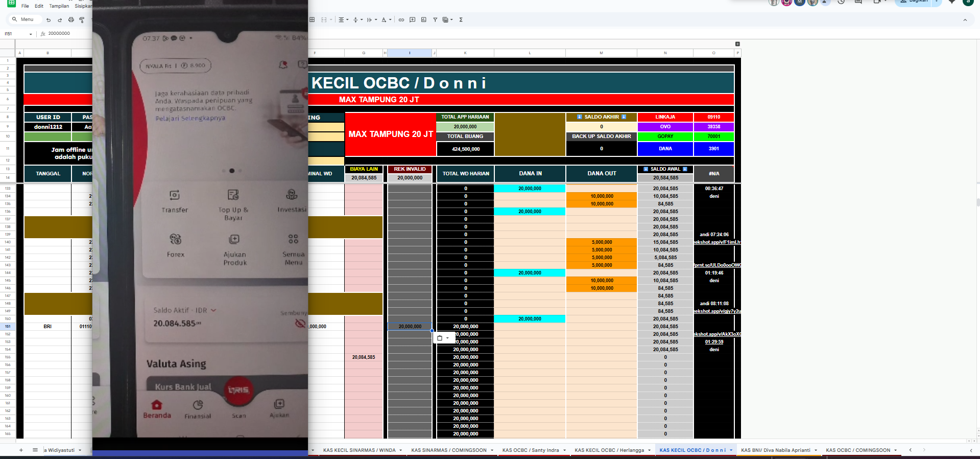Open the Edit menu
This screenshot has width=980, height=459.
point(39,6)
